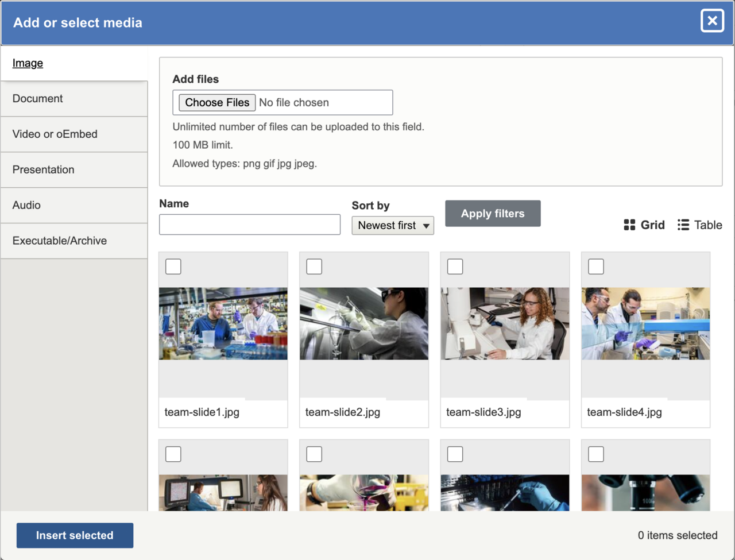
Task: Click the Grid view grid icon
Action: [x=629, y=225]
